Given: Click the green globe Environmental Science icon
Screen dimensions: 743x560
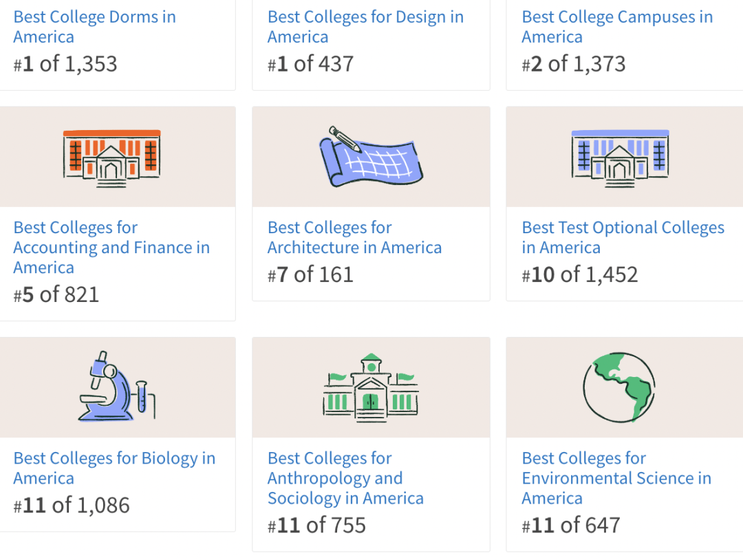Looking at the screenshot, I should [619, 387].
